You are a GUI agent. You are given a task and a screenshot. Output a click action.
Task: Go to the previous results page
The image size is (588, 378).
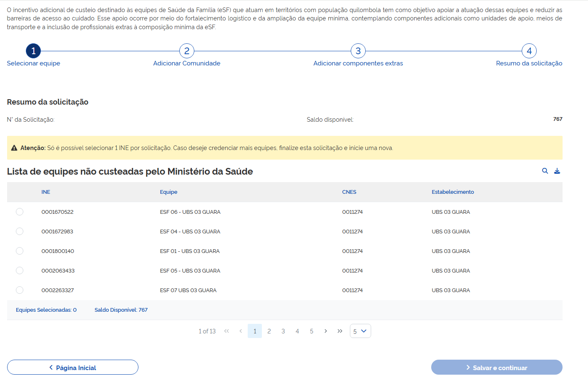tap(241, 331)
